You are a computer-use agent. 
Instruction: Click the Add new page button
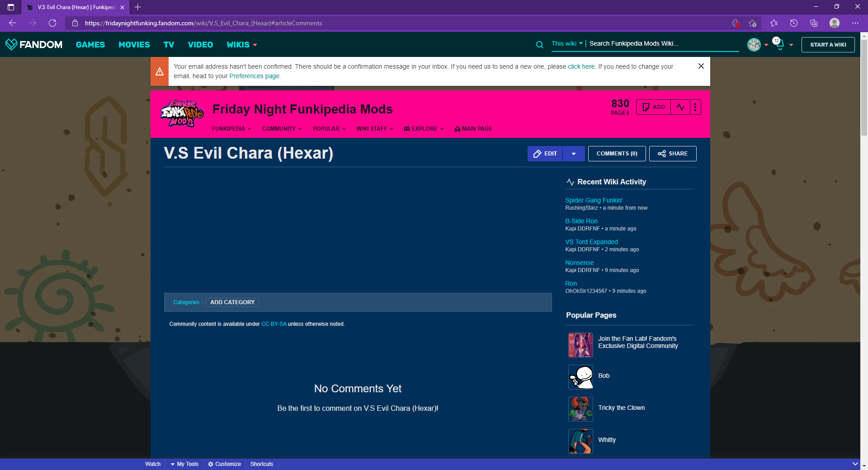[x=653, y=107]
